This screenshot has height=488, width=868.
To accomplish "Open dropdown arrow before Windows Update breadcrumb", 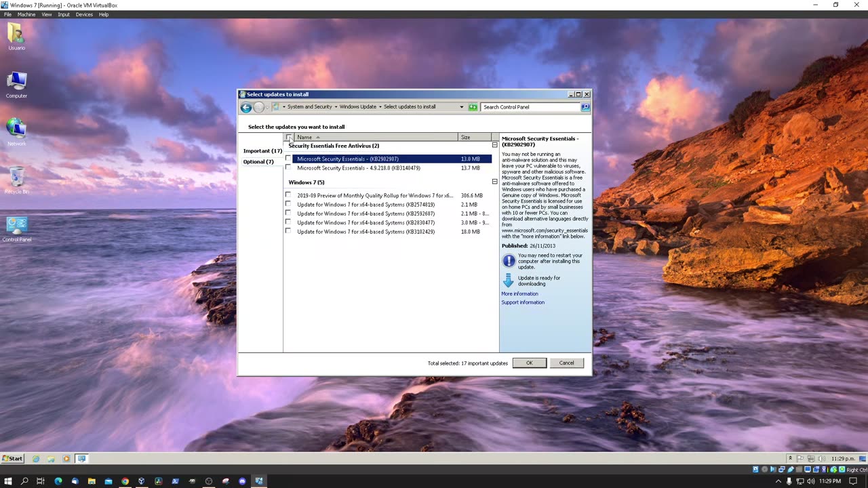I will [336, 107].
